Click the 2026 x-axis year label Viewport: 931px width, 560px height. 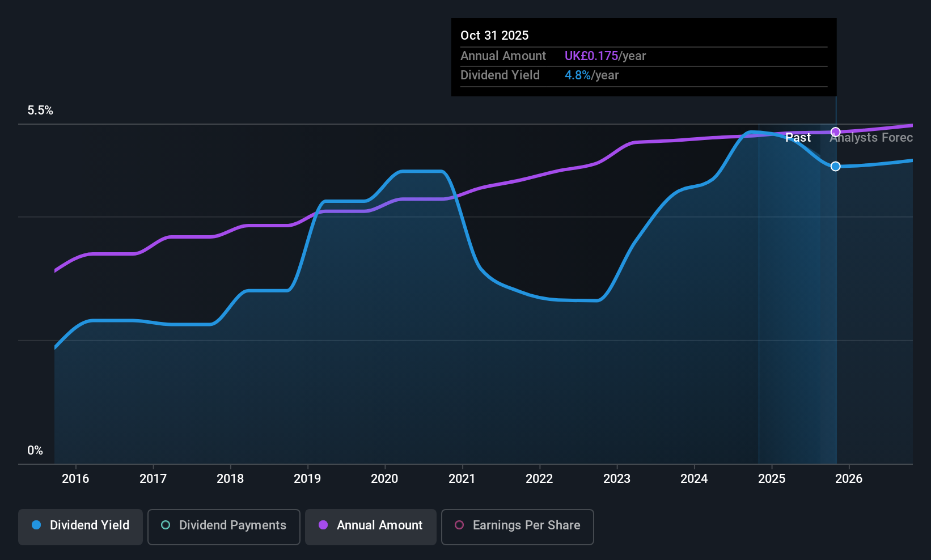[849, 478]
